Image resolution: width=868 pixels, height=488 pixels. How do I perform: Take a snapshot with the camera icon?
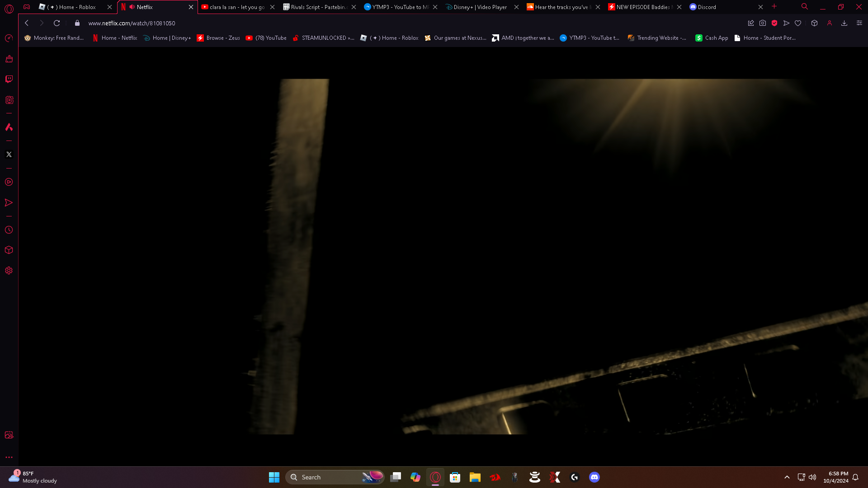point(763,23)
